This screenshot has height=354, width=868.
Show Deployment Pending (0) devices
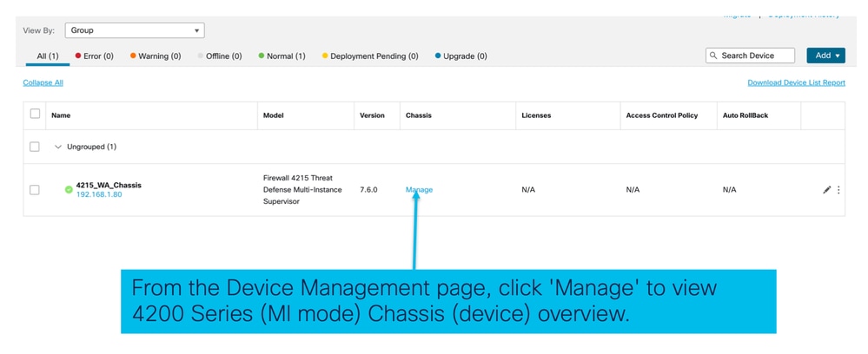click(x=370, y=56)
